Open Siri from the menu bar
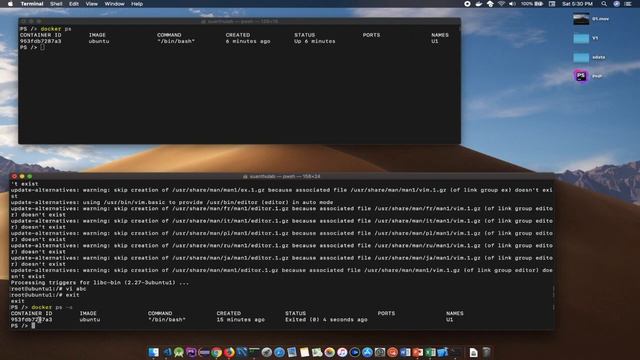640x360 pixels. (x=616, y=4)
